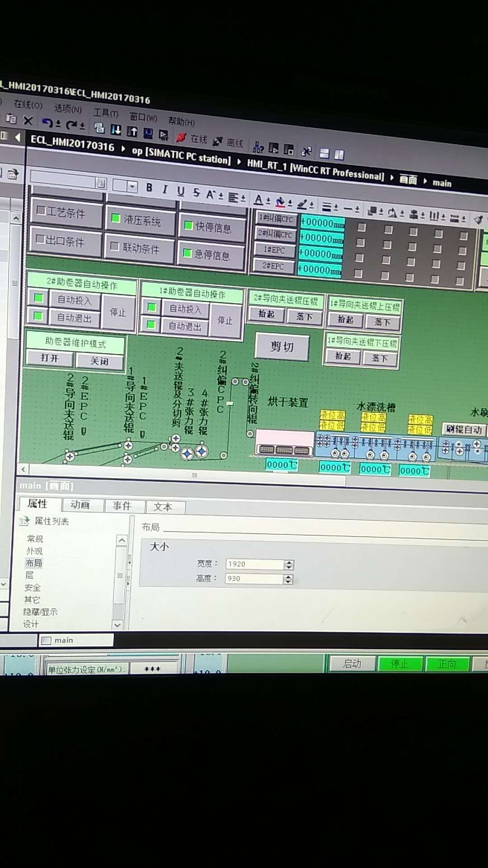Click 关闭 in 助卷器维护模式

pos(99,361)
